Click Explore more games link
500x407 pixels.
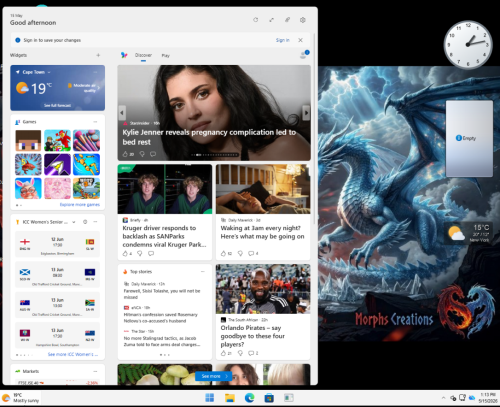pyautogui.click(x=80, y=205)
